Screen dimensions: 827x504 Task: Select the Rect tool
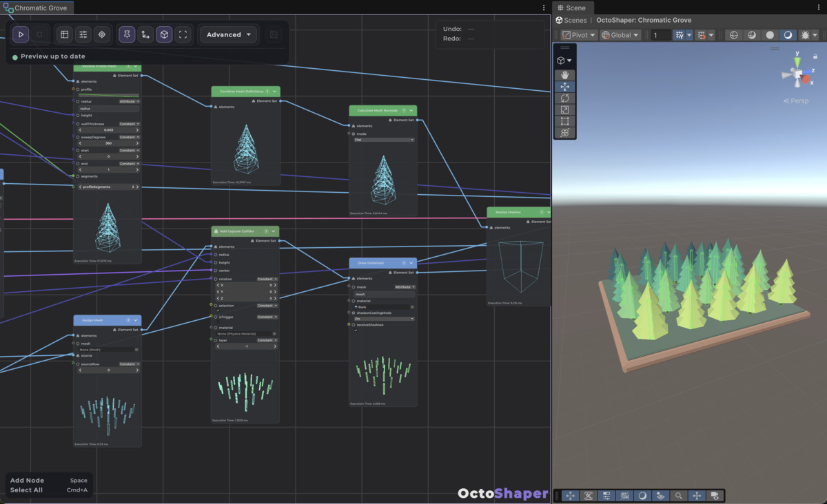(565, 121)
